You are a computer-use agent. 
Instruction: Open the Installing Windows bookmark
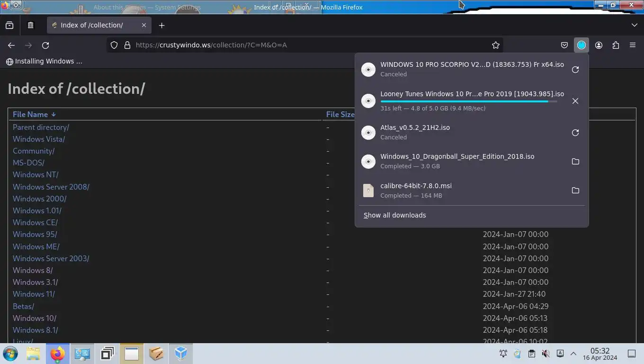tap(44, 61)
